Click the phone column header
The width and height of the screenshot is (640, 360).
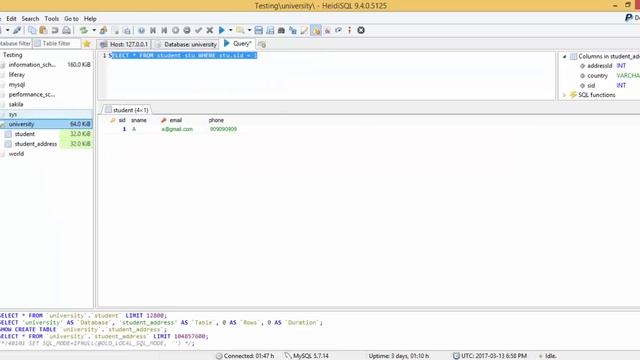(x=216, y=120)
